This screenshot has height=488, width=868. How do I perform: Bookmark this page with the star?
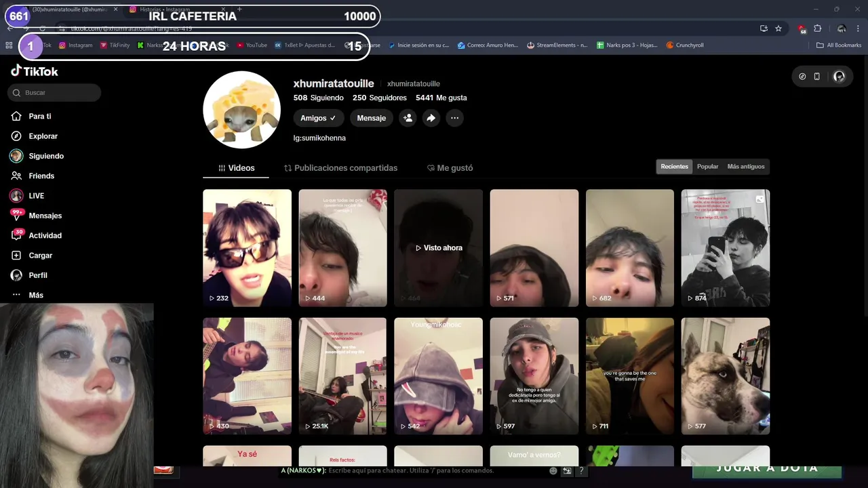[x=778, y=28]
